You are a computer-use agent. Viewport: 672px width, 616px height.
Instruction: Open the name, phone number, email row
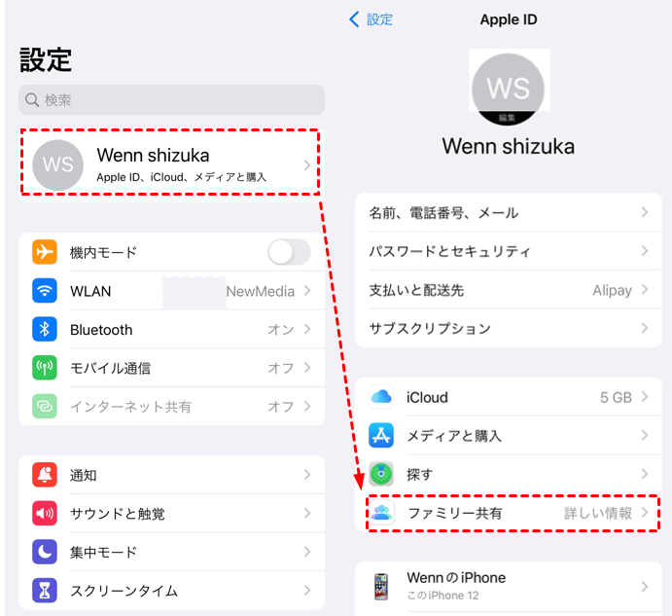click(x=509, y=212)
